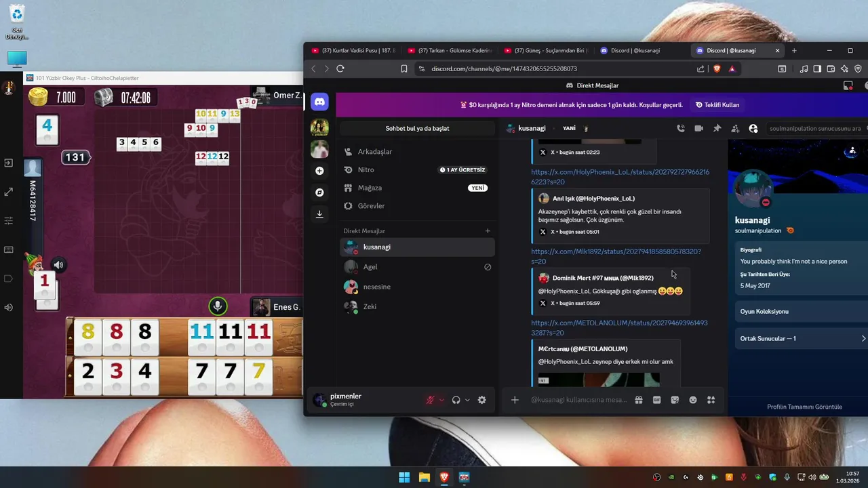Viewport: 868px width, 488px height.
Task: Open the HolyPhoenix_LoL tweet link
Action: point(620,177)
